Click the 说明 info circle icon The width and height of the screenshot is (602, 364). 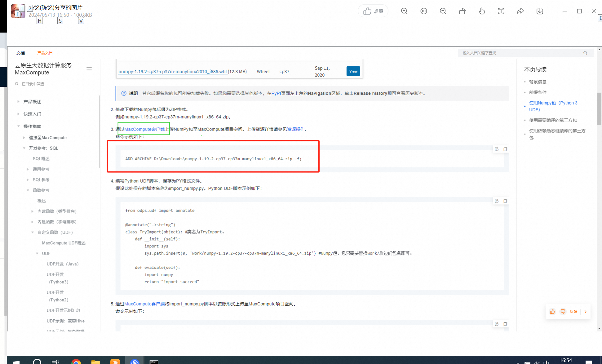coord(124,93)
